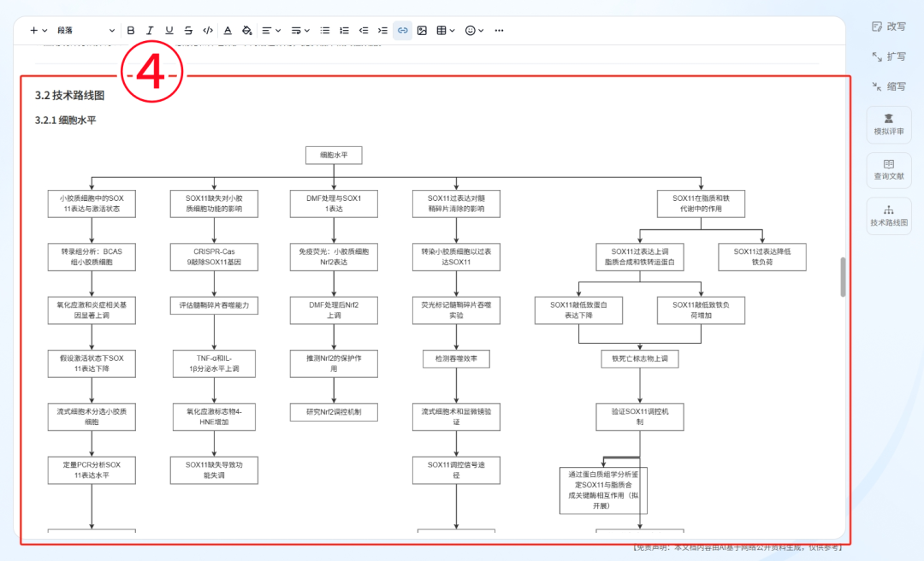Select the top 细胞水平 flowchart node
Viewport: 924px width, 561px height.
pos(334,156)
